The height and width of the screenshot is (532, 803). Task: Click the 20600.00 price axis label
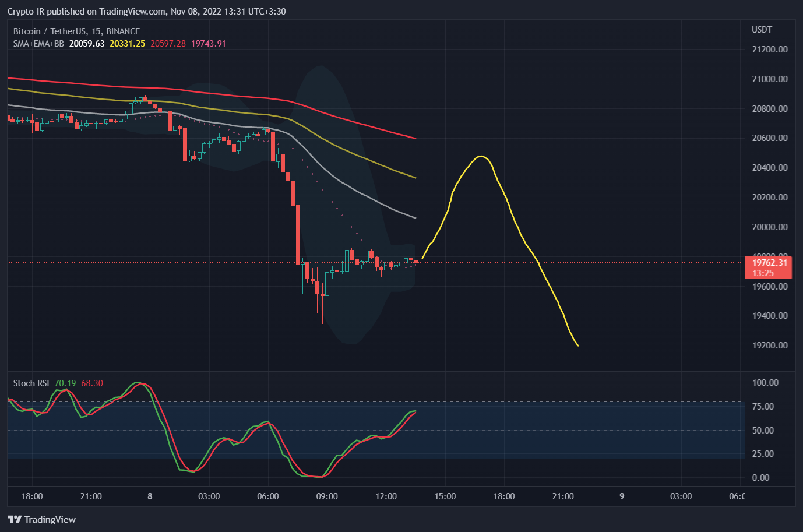[x=770, y=138]
